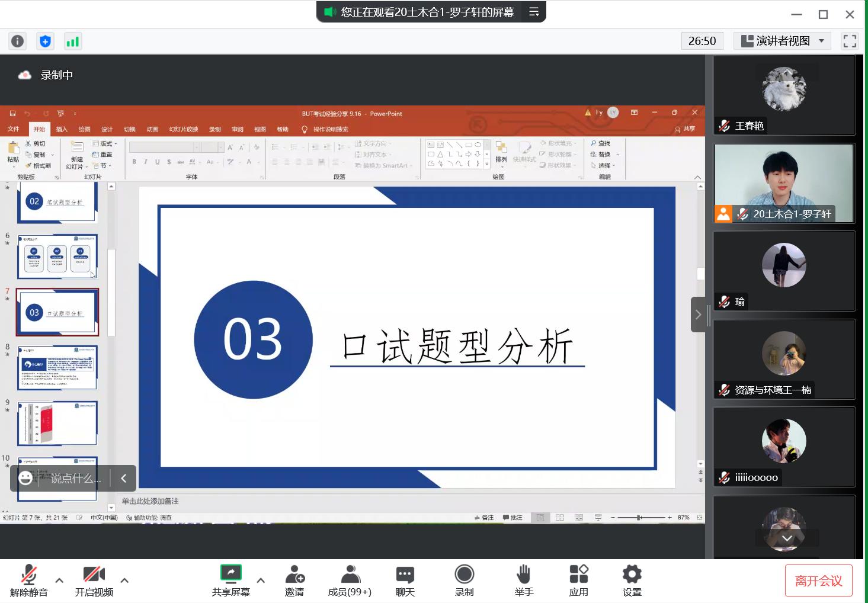Viewport: 868px width, 603px height.
Task: Collapse the participant video side panel
Action: coord(698,315)
